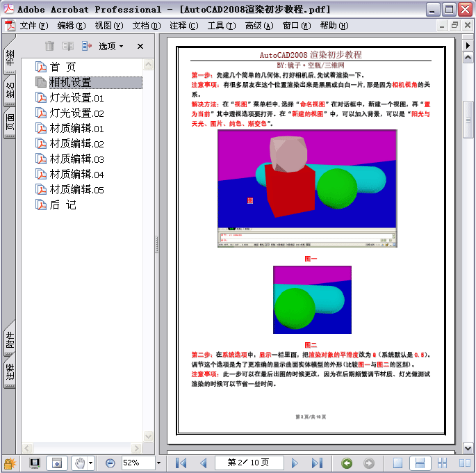Image resolution: width=476 pixels, height=473 pixels.
Task: Open the 工具(T) menu
Action: [222, 26]
